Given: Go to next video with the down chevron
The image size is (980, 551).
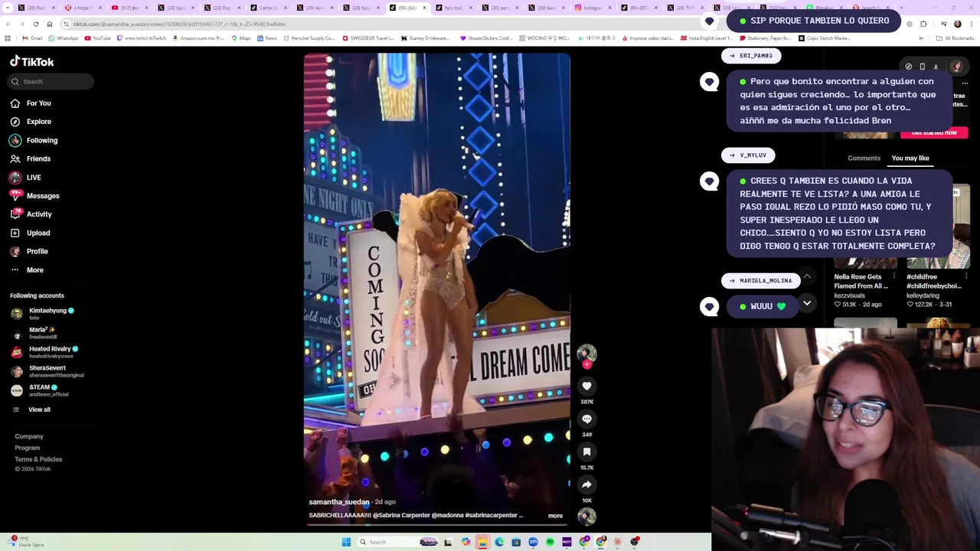Looking at the screenshot, I should click(x=807, y=304).
